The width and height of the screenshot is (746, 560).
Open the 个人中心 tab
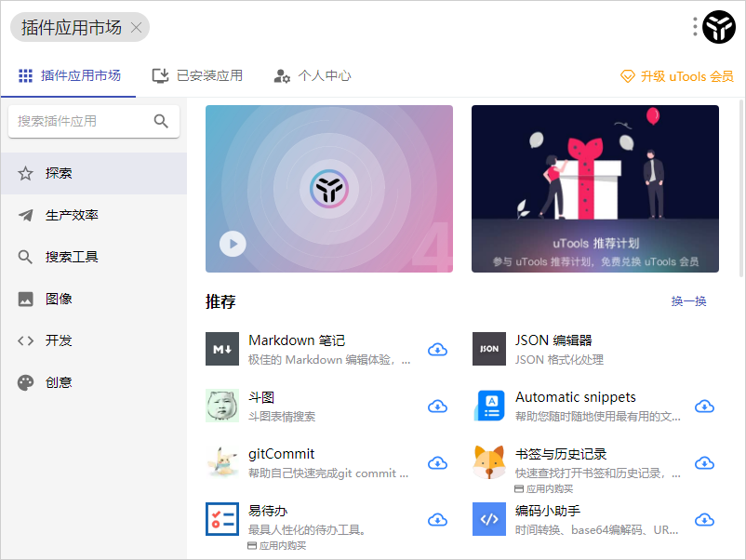313,75
